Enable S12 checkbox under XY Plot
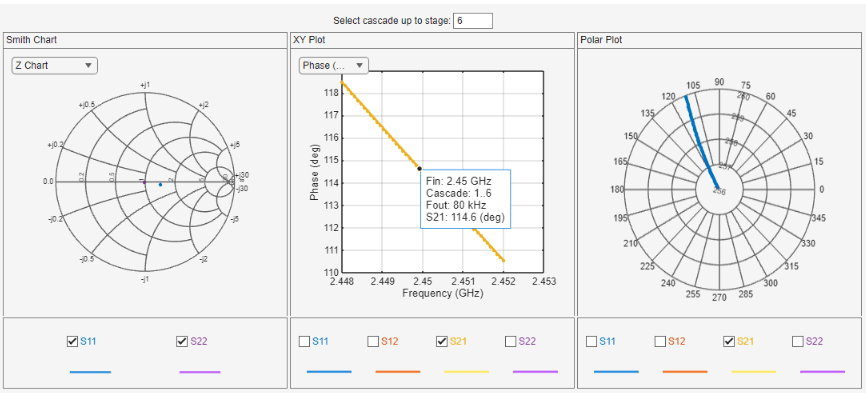Viewport: 866px width, 393px height. tap(373, 342)
